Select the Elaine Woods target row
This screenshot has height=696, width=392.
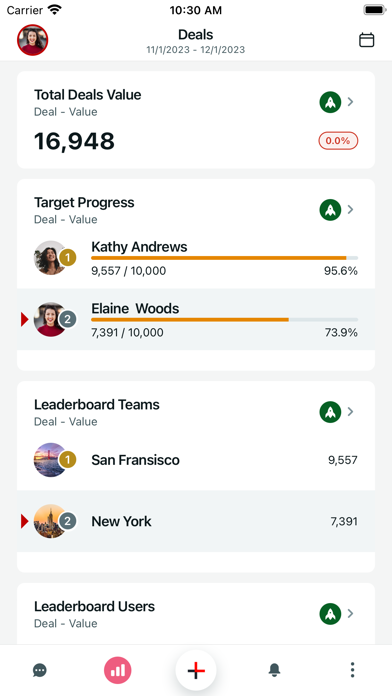click(196, 319)
